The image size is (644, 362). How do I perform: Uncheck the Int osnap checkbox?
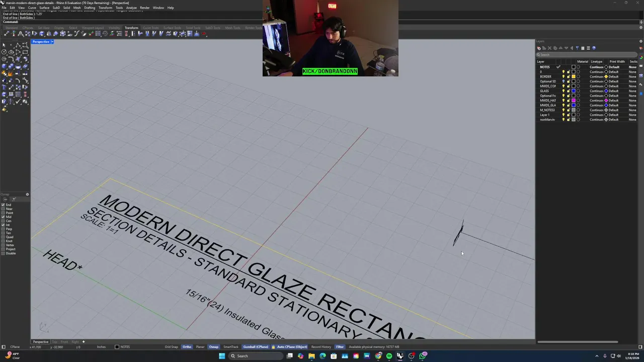3,225
